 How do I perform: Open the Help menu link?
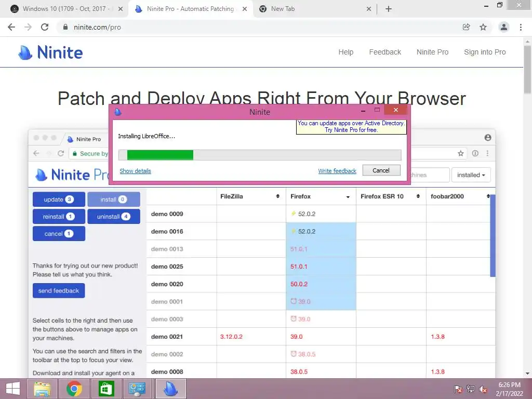coord(345,52)
